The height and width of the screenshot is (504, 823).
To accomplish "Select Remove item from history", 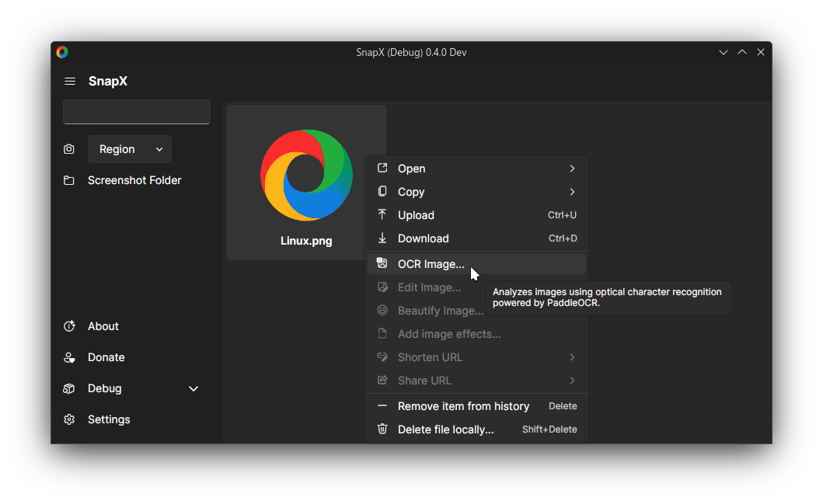I will 463,406.
